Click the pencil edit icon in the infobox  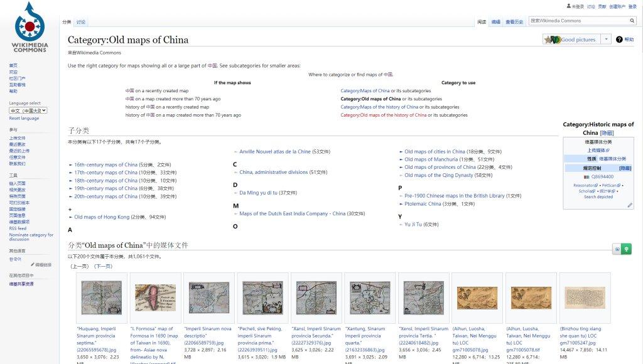tap(630, 205)
